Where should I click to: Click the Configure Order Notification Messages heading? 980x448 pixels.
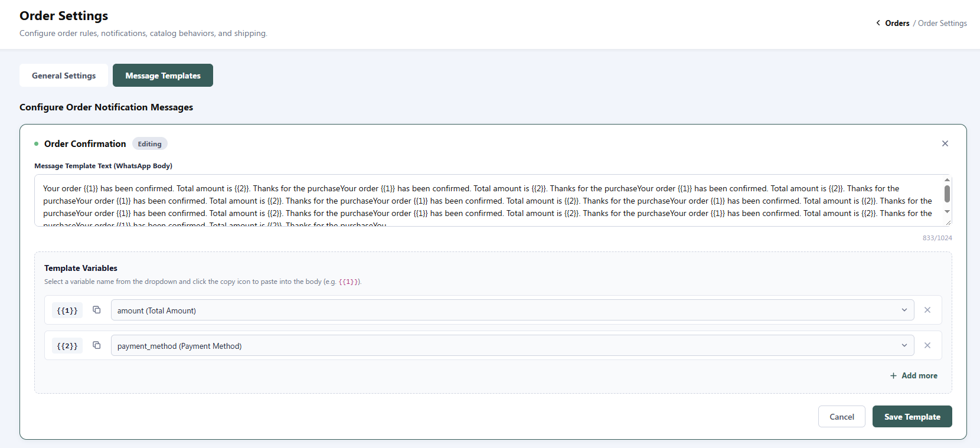tap(106, 107)
